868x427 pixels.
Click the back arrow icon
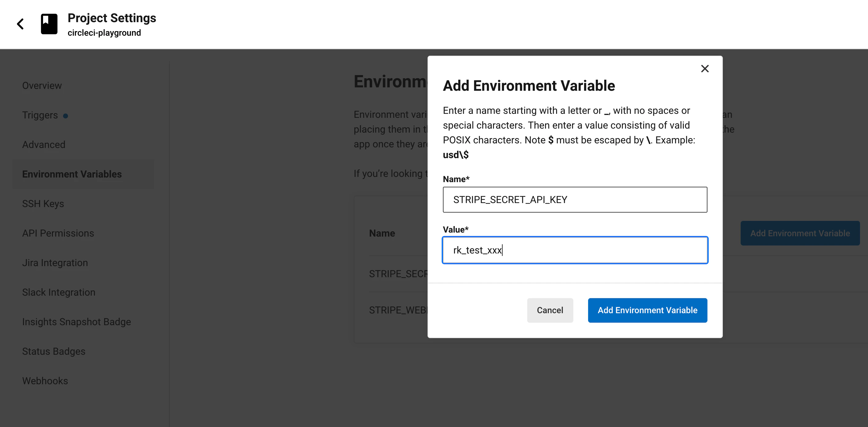tap(20, 24)
